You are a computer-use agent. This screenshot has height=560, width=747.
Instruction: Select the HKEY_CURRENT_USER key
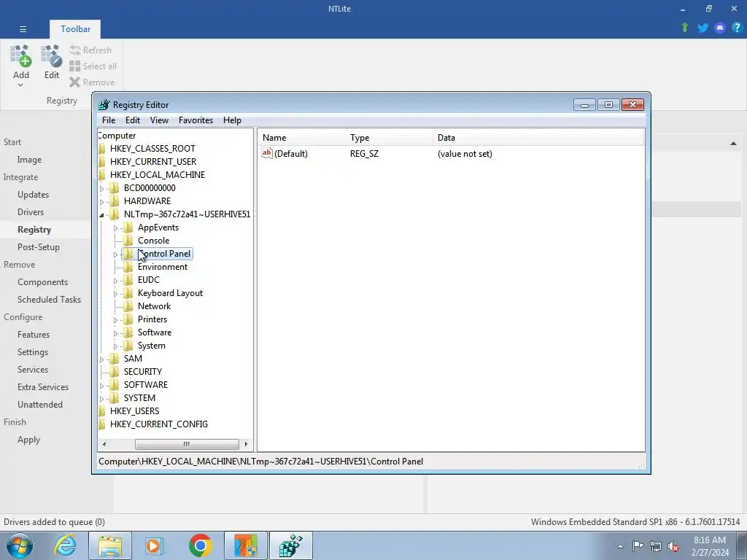(153, 161)
